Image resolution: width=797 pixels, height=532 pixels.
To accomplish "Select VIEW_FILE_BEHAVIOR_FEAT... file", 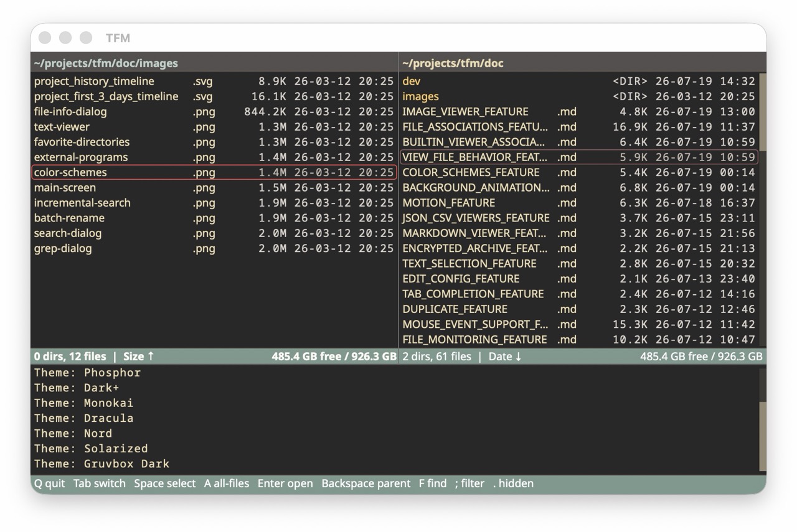I will coord(579,157).
